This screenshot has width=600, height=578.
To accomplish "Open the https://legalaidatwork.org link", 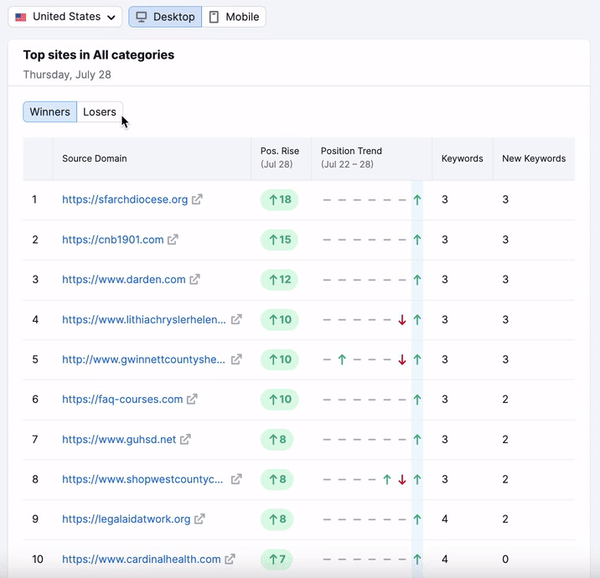I will point(126,519).
